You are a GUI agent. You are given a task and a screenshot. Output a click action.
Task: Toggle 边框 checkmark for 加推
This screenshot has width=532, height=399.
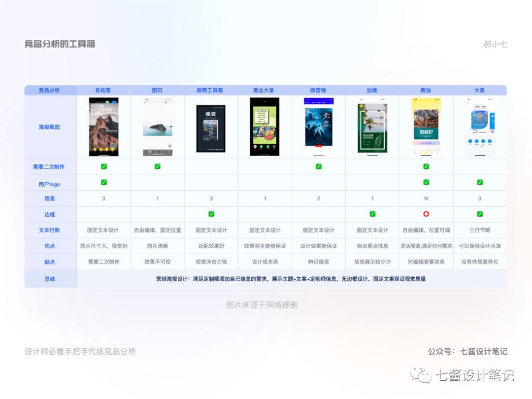372,214
